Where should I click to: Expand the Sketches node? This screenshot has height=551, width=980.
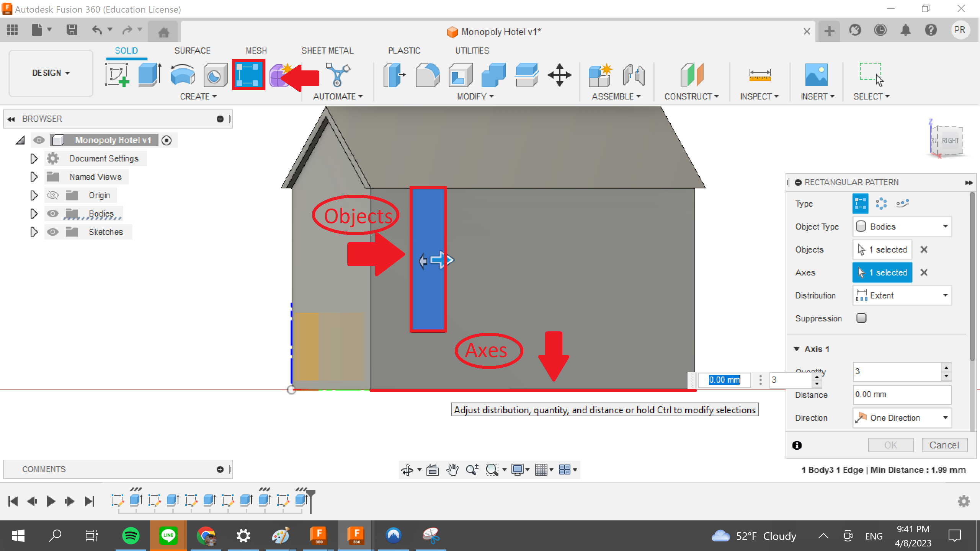34,232
